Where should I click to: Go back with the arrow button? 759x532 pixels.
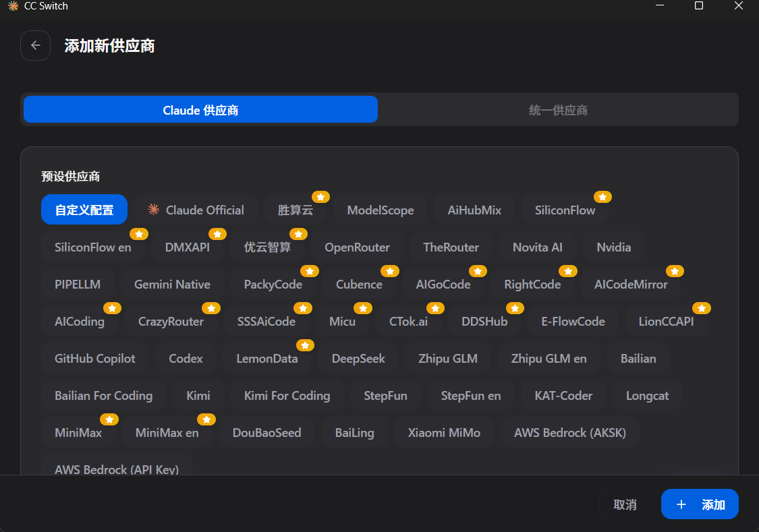[x=35, y=45]
